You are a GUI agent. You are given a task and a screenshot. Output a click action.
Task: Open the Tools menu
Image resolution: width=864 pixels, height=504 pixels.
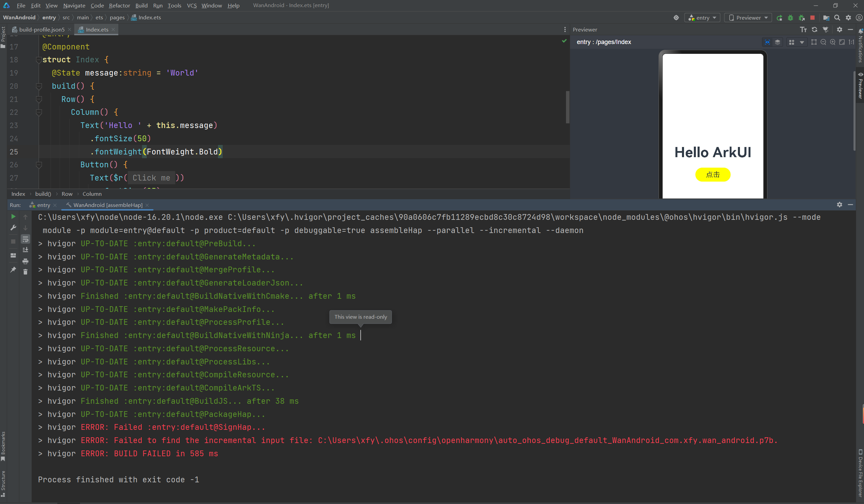pos(174,5)
